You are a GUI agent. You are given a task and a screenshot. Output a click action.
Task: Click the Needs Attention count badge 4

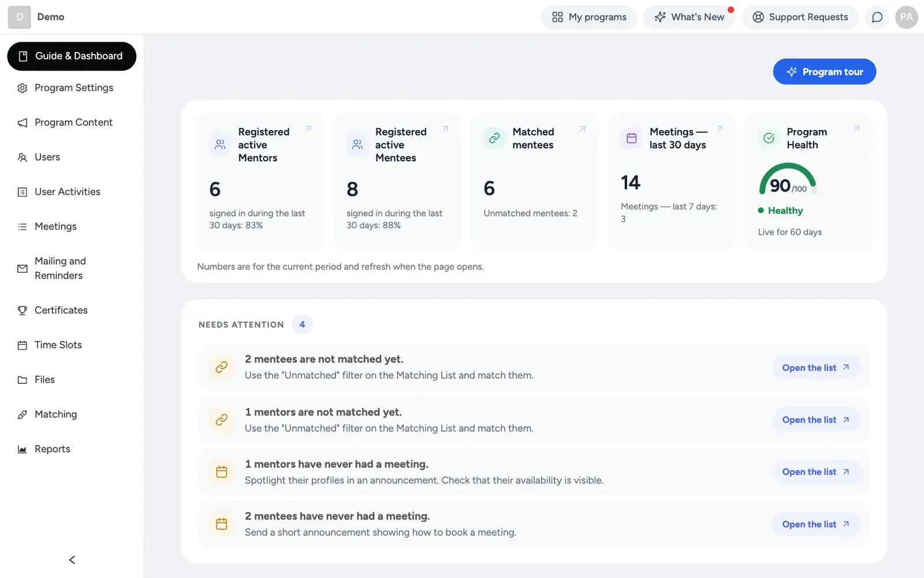tap(302, 324)
